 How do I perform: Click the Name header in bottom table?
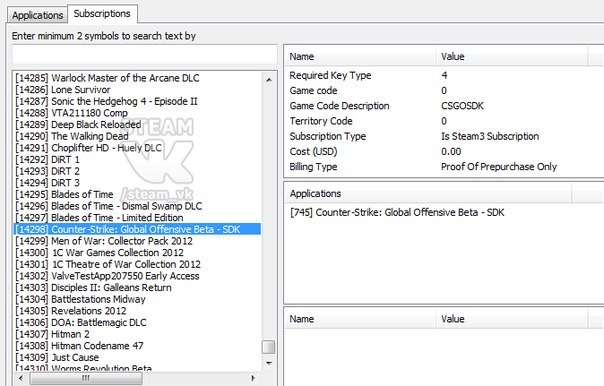pos(360,319)
